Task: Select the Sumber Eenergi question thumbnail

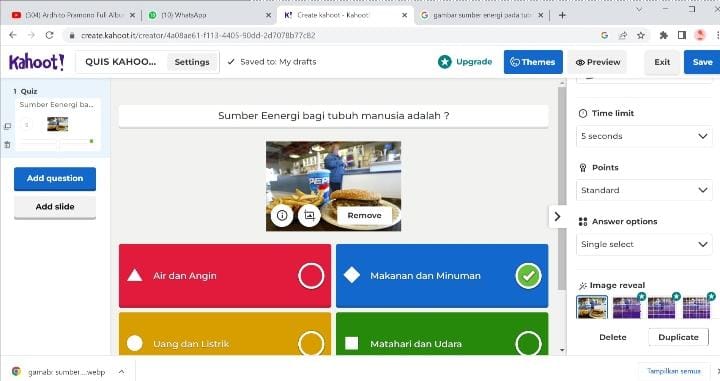Action: pyautogui.click(x=57, y=124)
